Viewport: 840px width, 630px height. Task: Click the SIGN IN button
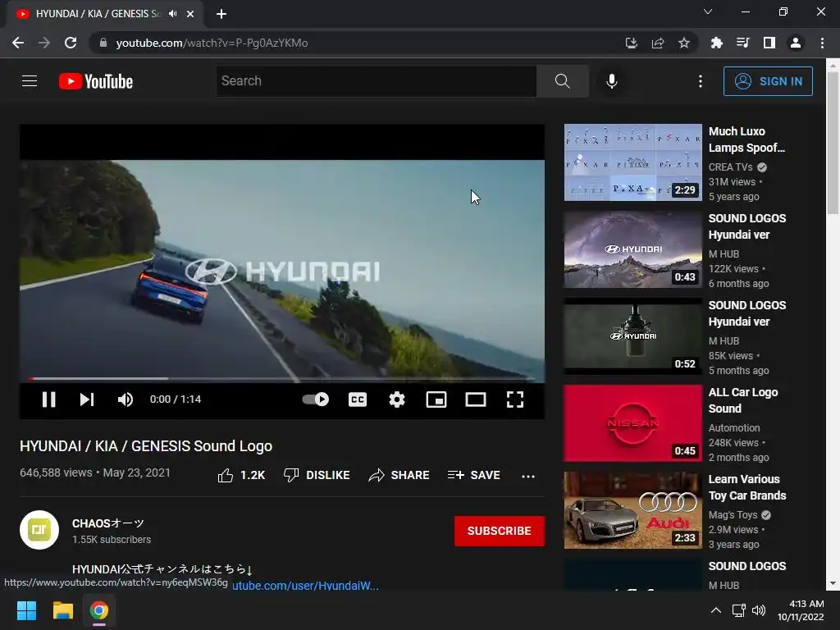[x=768, y=81]
